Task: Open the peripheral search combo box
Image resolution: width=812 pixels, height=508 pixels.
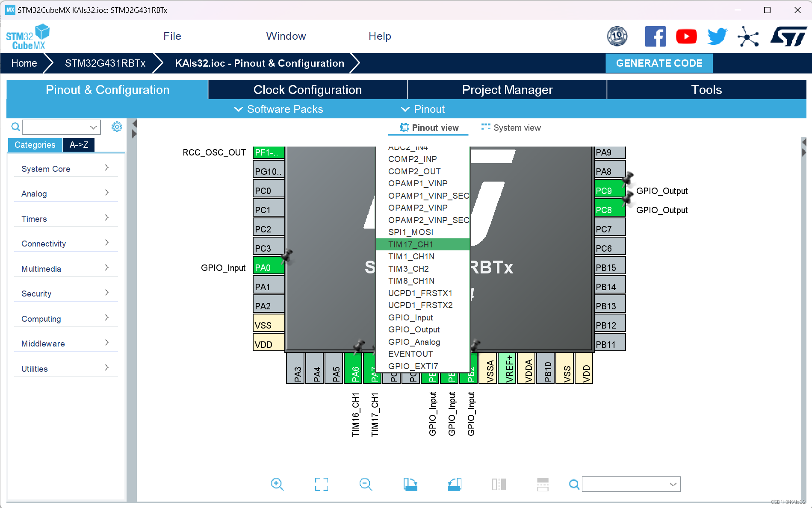Action: click(61, 127)
